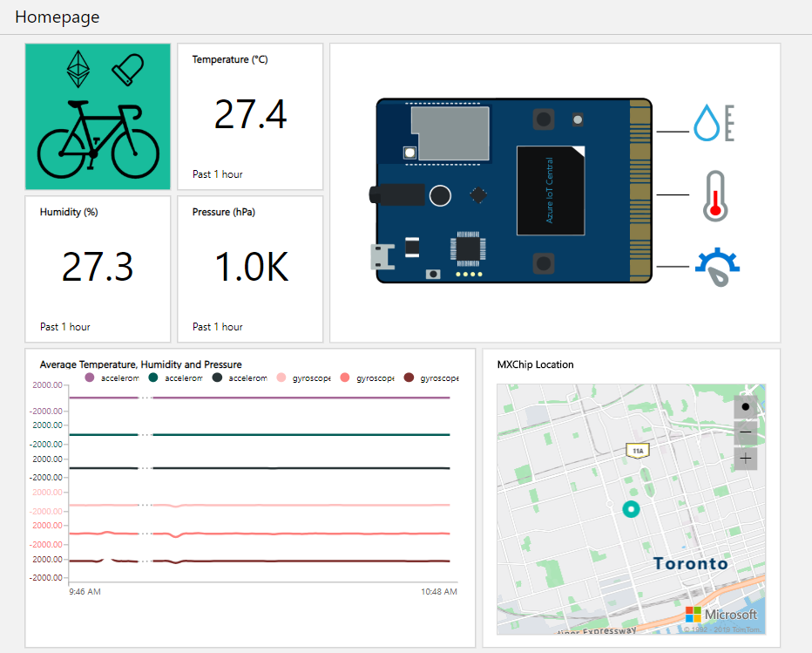Click the 9:46 AM time axis label
The height and width of the screenshot is (653, 812).
click(85, 591)
